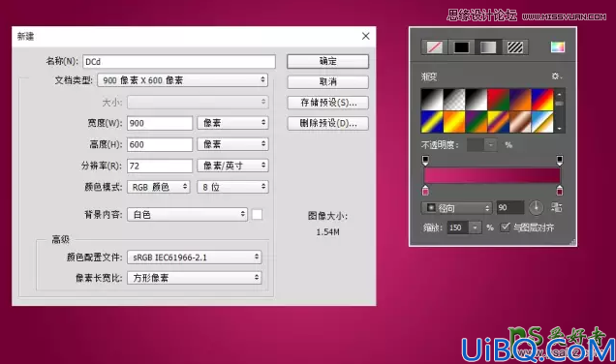Open the rainbow color picker icon
The height and width of the screenshot is (364, 616).
[558, 47]
